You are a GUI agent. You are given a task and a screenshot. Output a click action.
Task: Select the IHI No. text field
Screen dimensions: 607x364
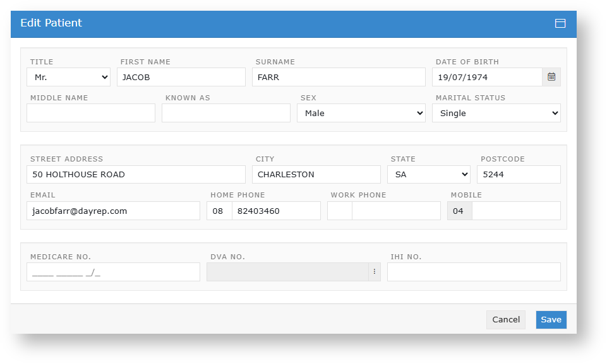[x=474, y=272]
